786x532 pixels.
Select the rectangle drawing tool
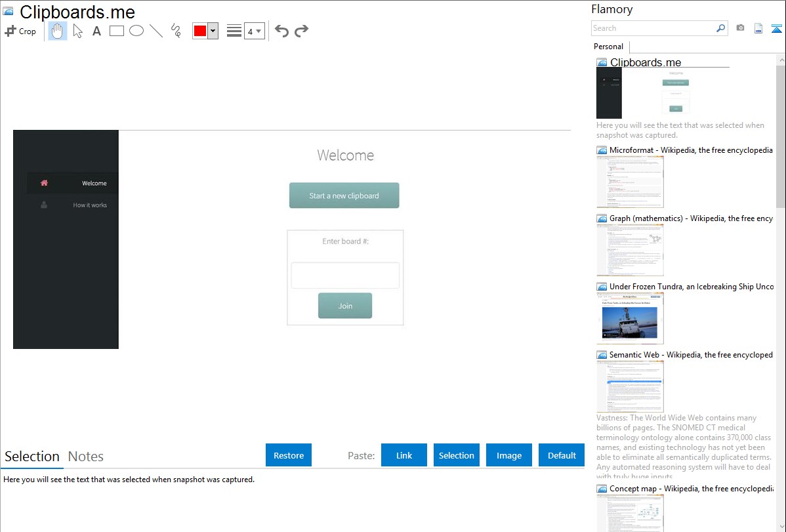[x=116, y=31]
